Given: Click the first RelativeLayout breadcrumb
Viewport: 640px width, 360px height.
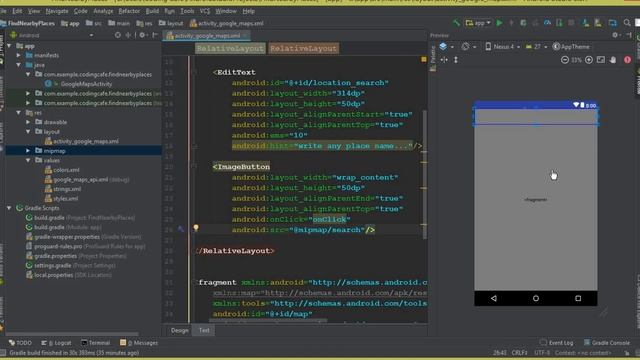Looking at the screenshot, I should click(x=230, y=49).
